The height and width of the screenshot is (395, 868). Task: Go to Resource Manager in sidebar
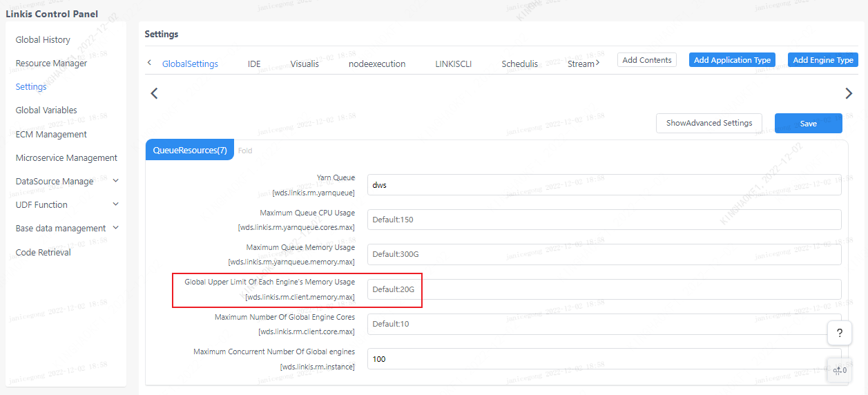pyautogui.click(x=51, y=64)
